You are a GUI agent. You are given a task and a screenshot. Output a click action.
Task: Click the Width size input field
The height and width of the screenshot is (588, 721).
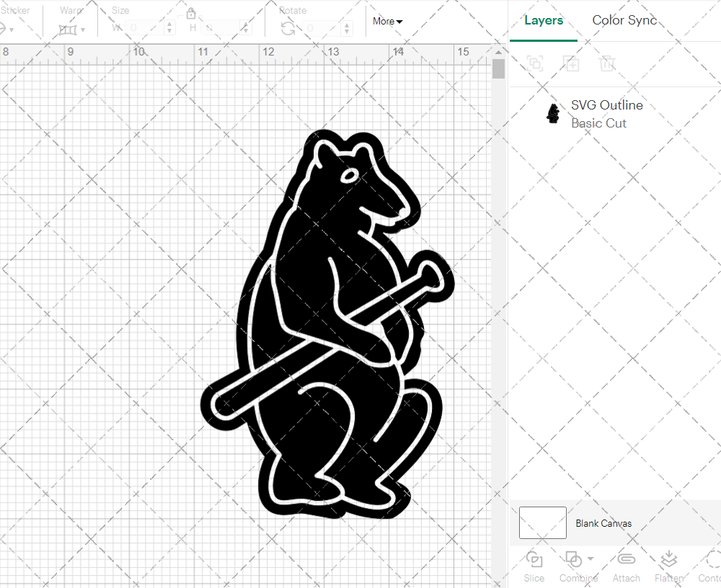[144, 27]
